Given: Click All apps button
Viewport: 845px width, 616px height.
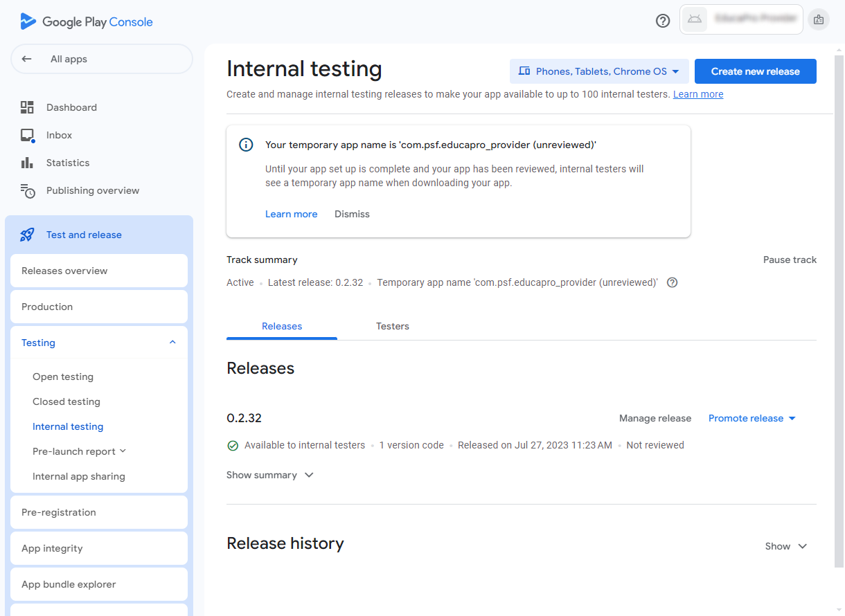Looking at the screenshot, I should pos(101,59).
